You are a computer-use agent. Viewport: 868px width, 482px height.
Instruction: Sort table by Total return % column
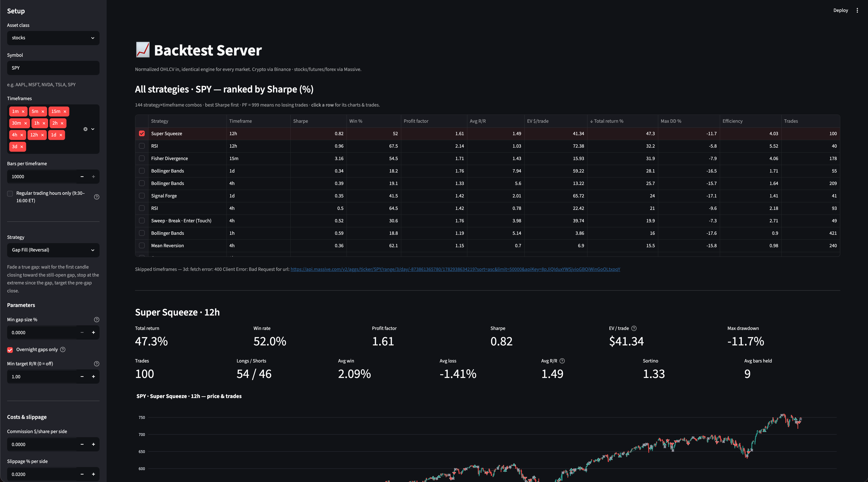point(622,121)
